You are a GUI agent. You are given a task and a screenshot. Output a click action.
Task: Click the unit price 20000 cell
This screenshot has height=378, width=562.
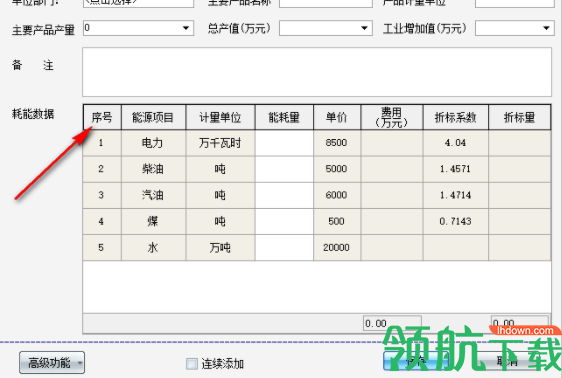(x=337, y=248)
